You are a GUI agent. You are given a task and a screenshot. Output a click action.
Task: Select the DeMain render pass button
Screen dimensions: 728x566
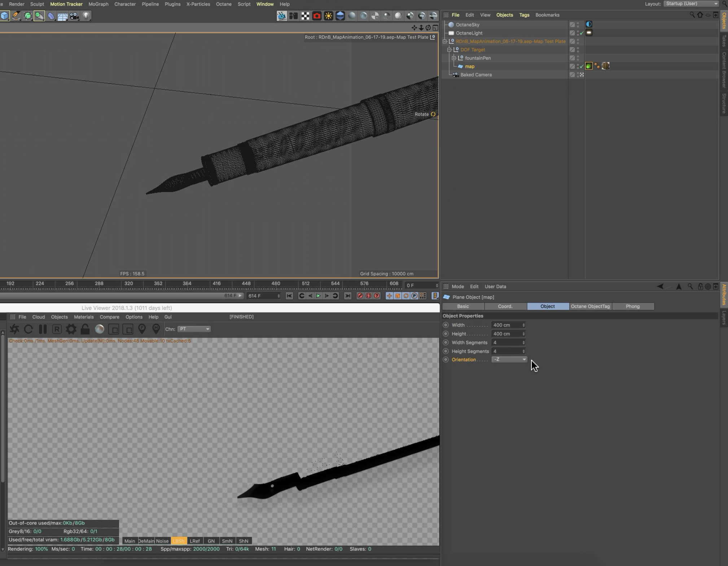(146, 541)
